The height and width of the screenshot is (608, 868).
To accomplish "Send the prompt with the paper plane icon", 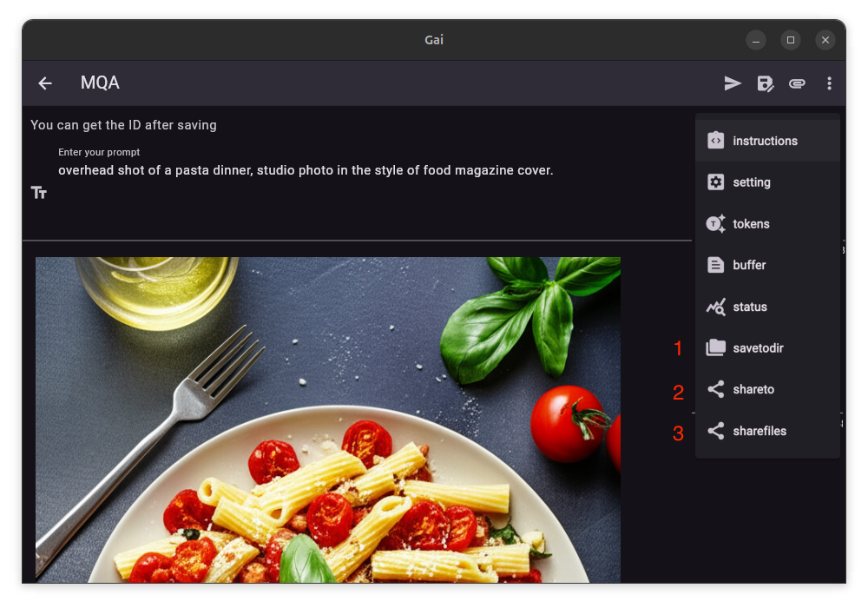I will coord(733,83).
